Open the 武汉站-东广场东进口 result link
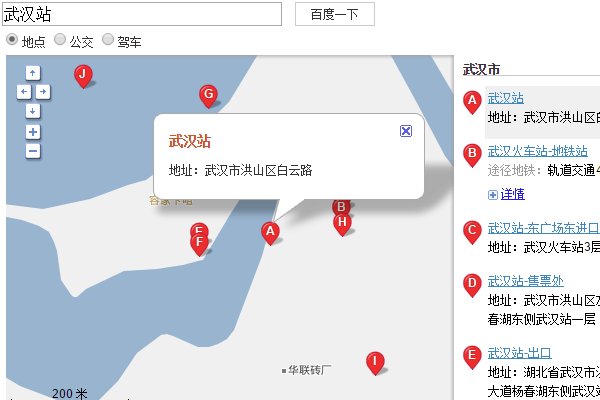 pos(543,228)
